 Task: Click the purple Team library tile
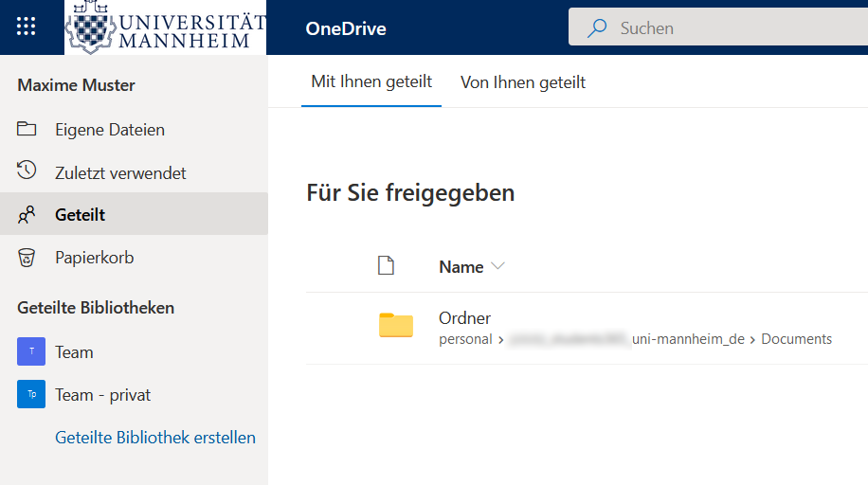point(31,351)
